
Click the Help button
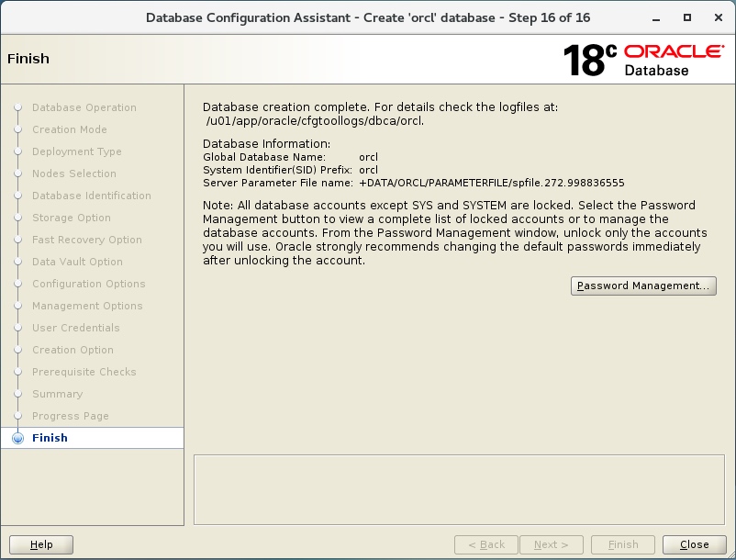click(41, 544)
